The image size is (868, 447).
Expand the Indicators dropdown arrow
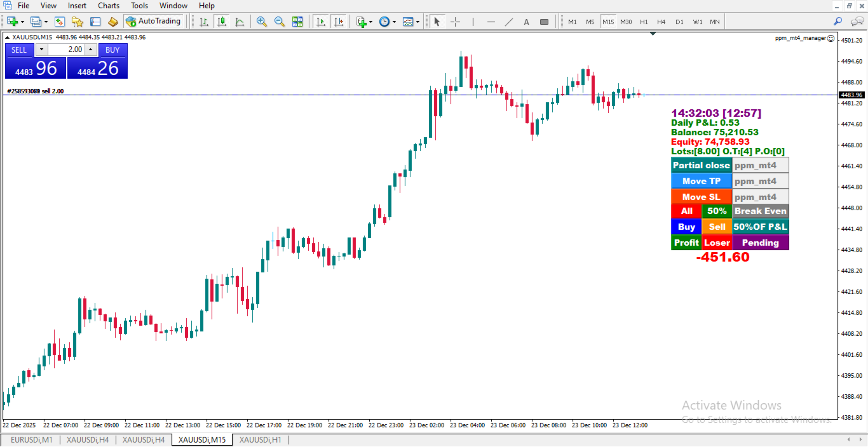370,22
